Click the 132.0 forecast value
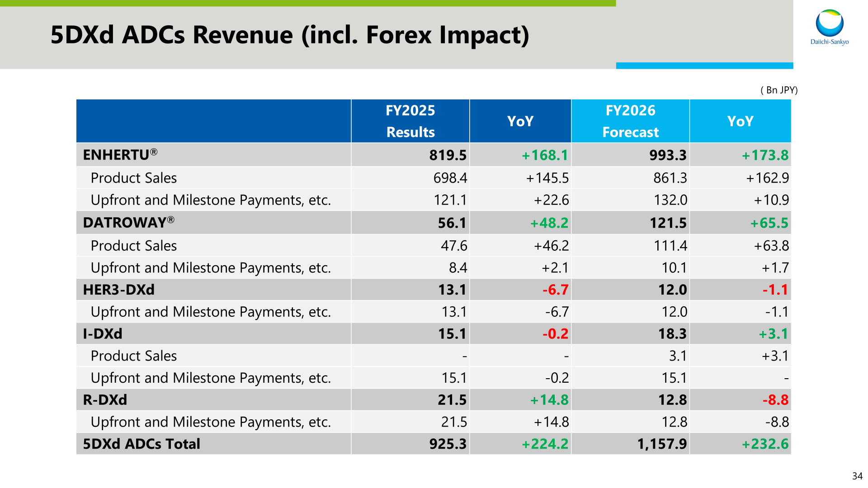This screenshot has width=868, height=488. 671,200
